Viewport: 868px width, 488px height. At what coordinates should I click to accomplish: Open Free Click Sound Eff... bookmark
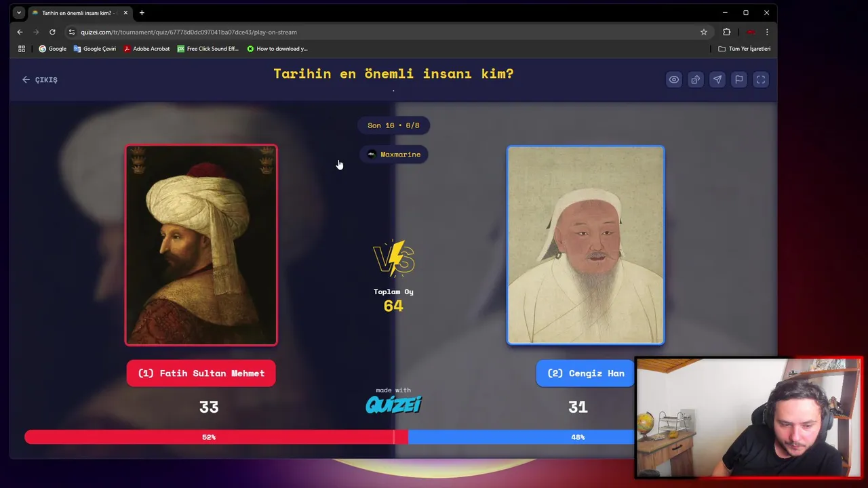[208, 49]
